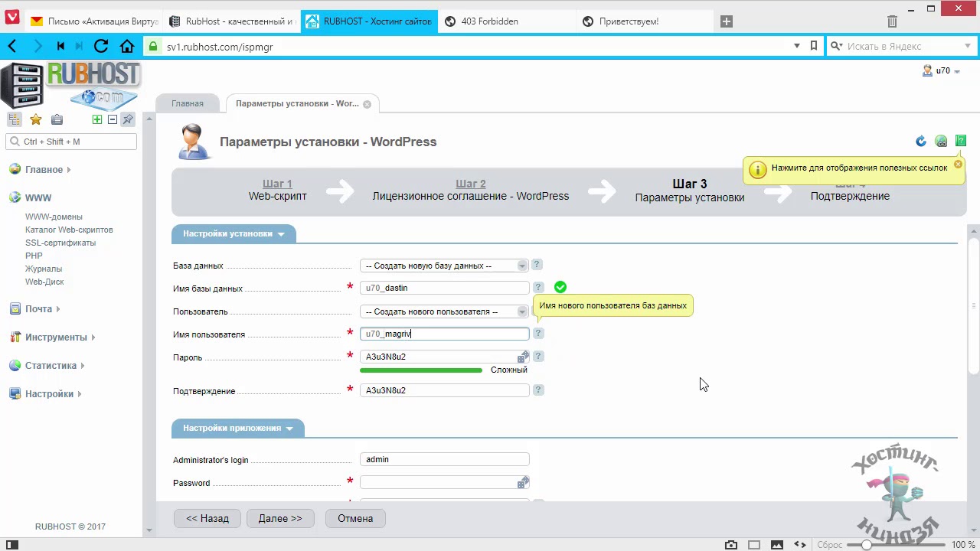Screen dimensions: 980x551
Task: Click help icon next to Имя базы данных
Action: point(538,288)
